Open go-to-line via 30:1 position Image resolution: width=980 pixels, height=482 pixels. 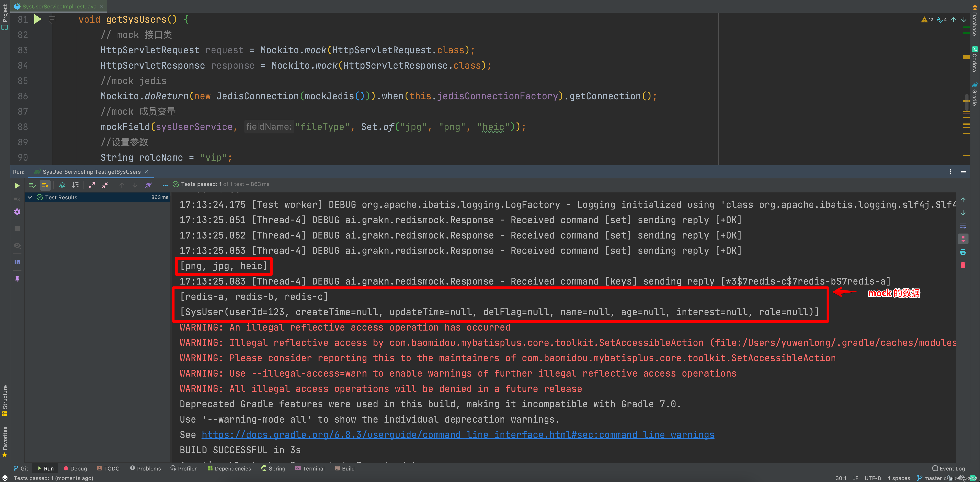point(841,478)
